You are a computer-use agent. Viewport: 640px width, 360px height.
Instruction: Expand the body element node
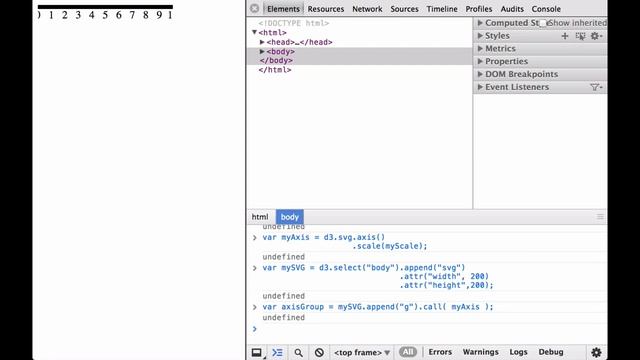tap(262, 51)
